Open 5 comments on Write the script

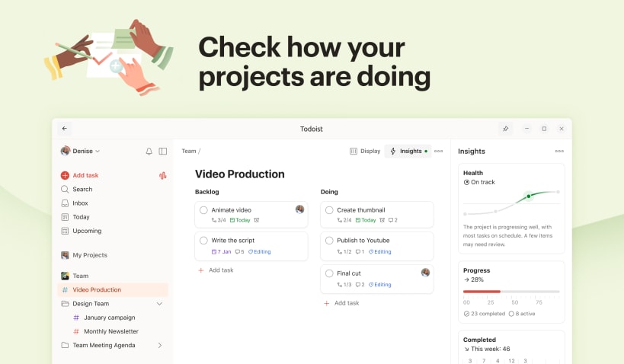[239, 252]
